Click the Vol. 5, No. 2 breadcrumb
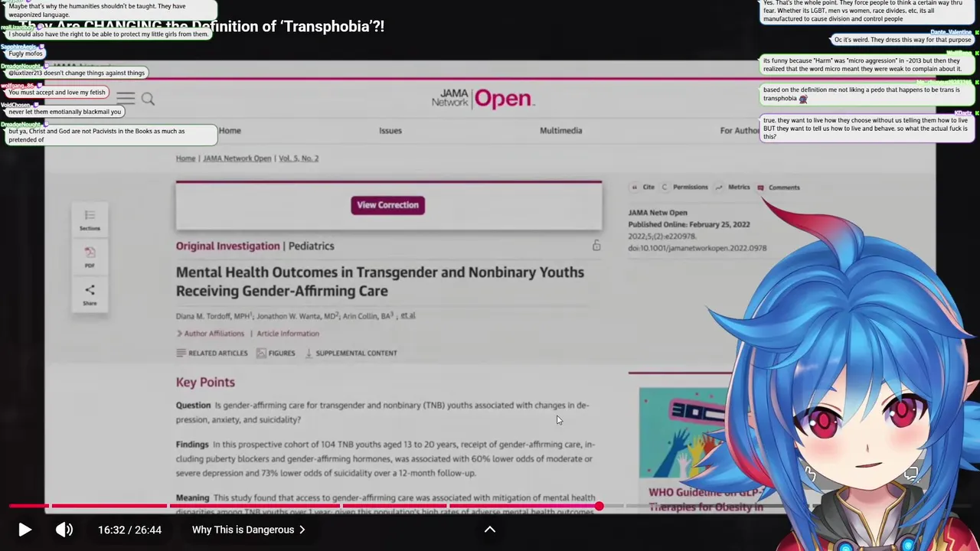Viewport: 980px width, 551px height. coord(299,158)
